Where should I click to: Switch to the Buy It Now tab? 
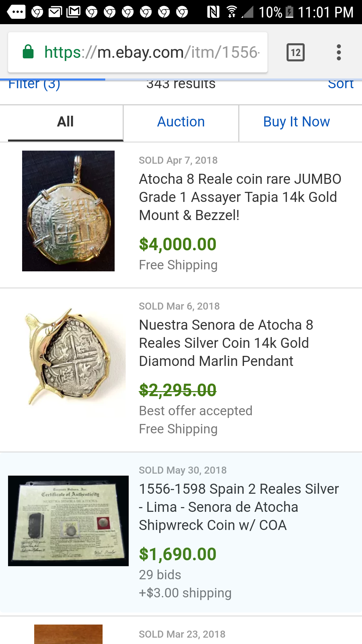pyautogui.click(x=296, y=122)
